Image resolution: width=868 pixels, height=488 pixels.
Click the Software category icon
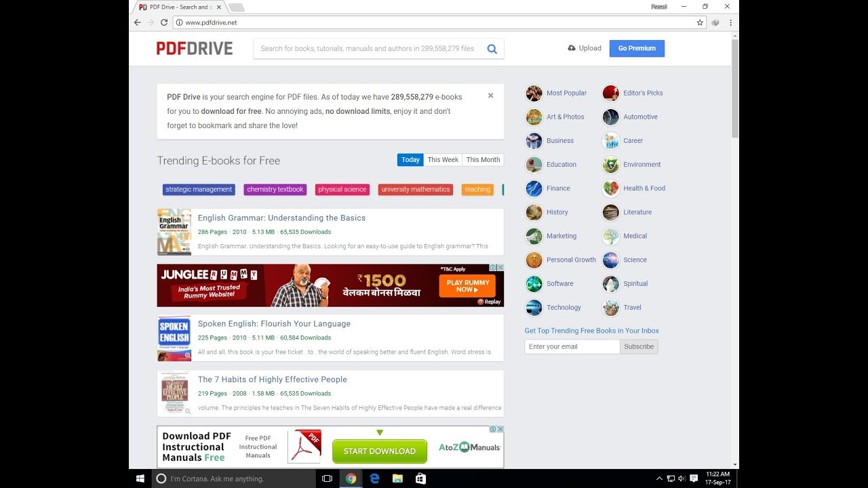click(x=534, y=283)
